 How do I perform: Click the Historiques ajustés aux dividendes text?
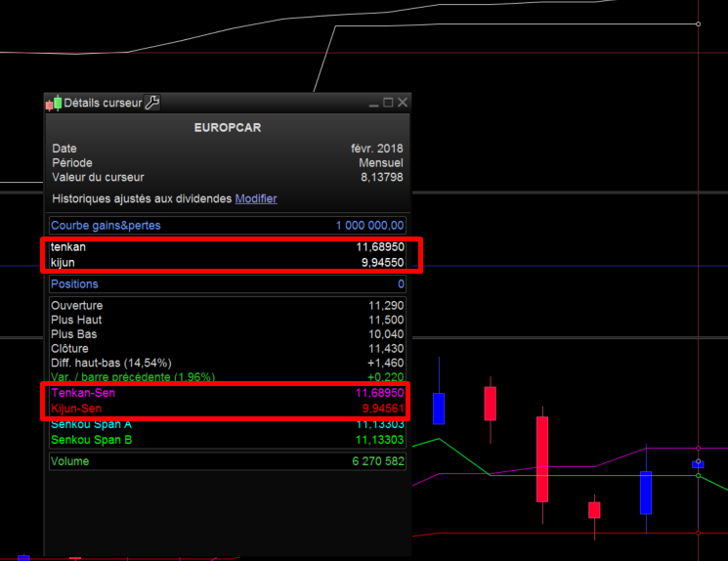point(142,198)
